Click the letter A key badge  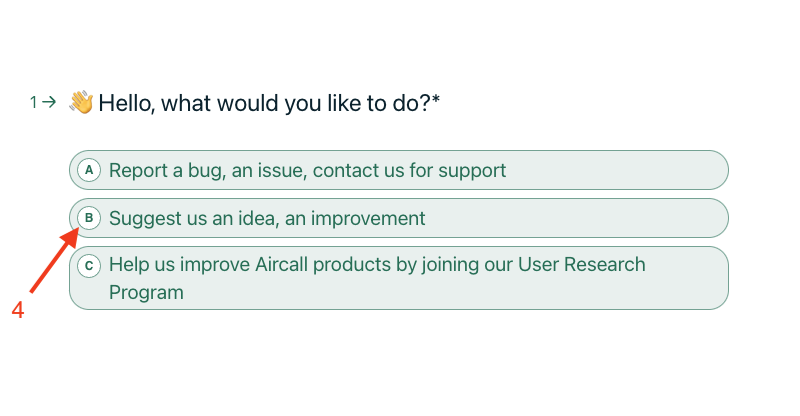(89, 170)
